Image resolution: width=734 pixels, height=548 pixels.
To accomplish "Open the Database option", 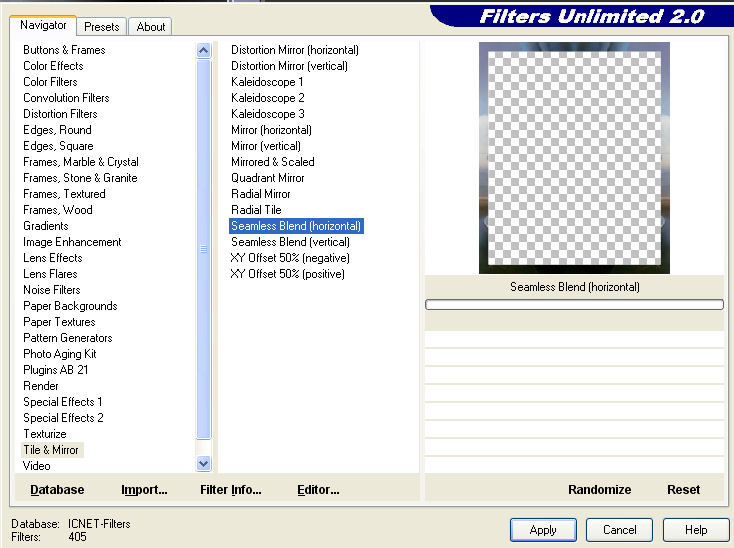I will tap(57, 489).
